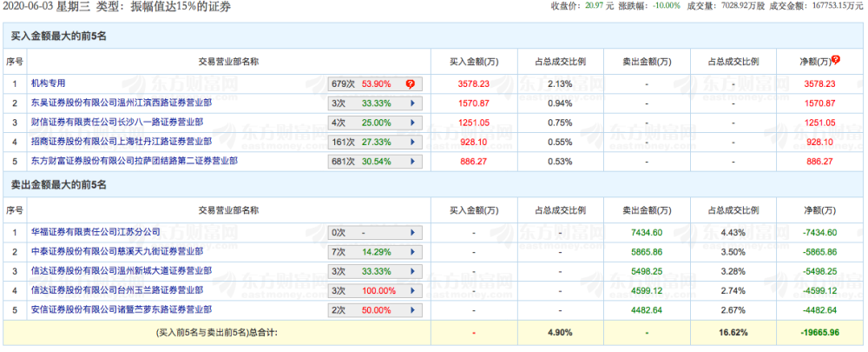The height and width of the screenshot is (352, 868).
Task: Open the 机构专用 link
Action: pyautogui.click(x=48, y=83)
